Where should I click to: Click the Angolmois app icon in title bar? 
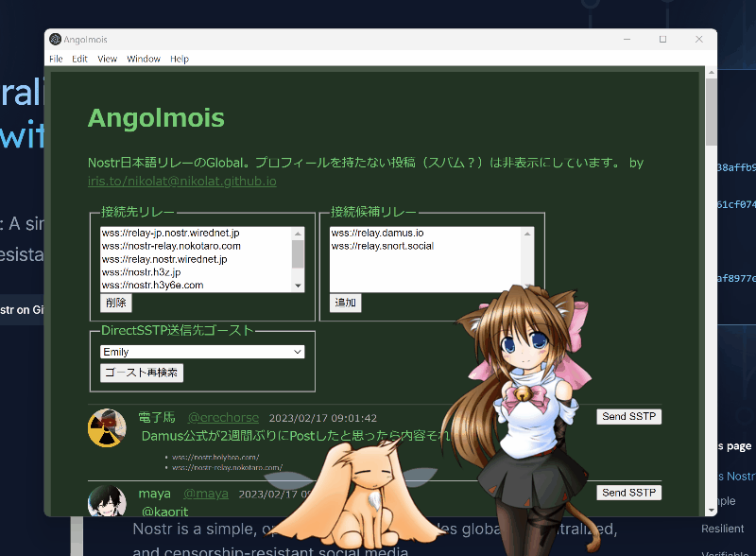[x=56, y=39]
